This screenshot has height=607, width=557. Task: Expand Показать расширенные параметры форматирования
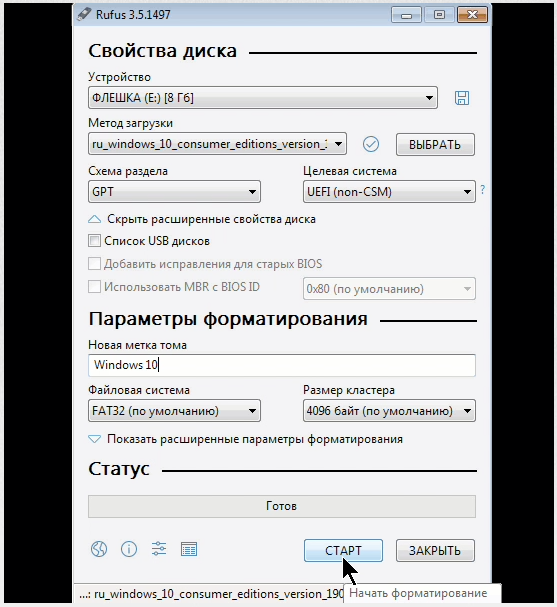tap(245, 439)
